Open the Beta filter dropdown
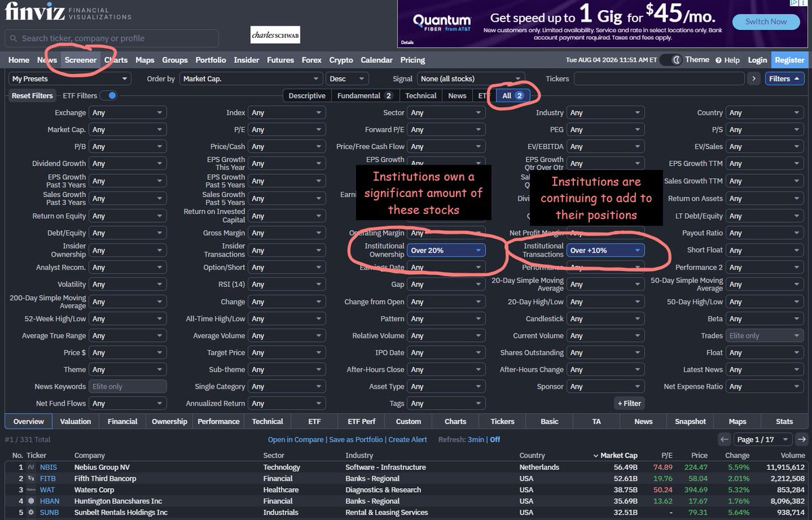Image resolution: width=812 pixels, height=520 pixels. point(765,319)
